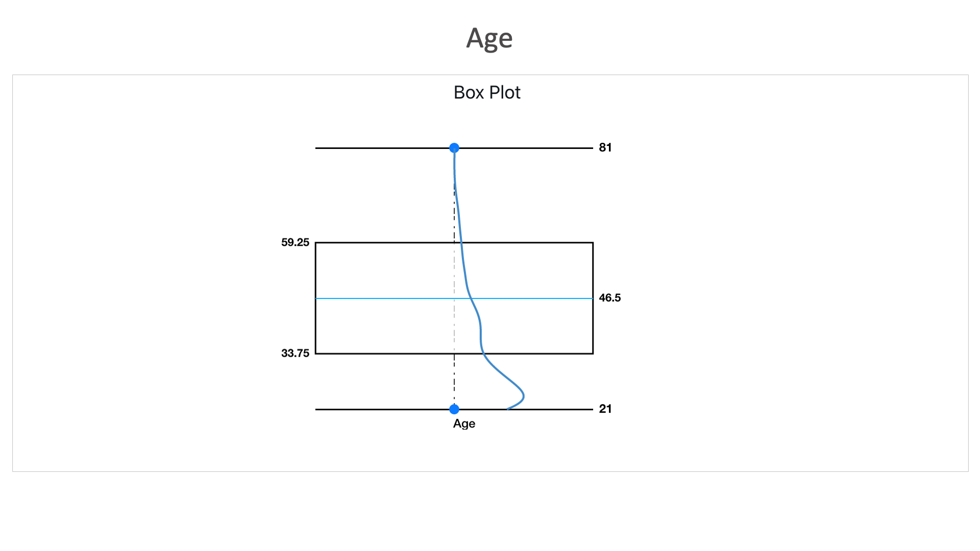Click the upper whisker dashed line

pos(454,214)
